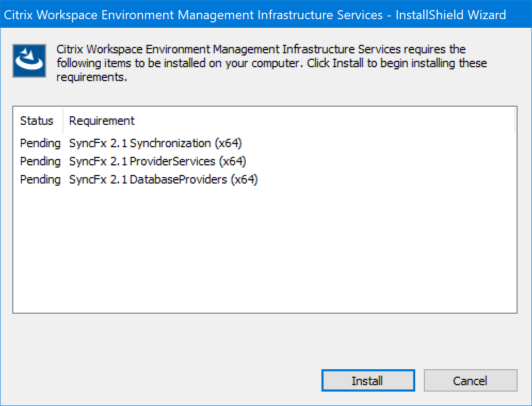Click Pending status of the Synchronization row
Viewport: 532px width, 406px height.
41,144
